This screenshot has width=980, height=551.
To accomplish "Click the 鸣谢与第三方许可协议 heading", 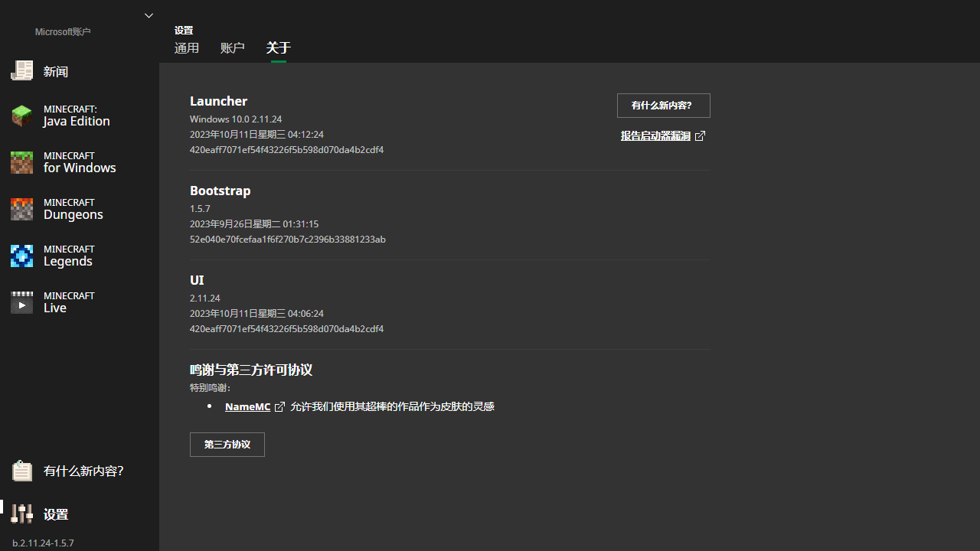I will tap(251, 370).
